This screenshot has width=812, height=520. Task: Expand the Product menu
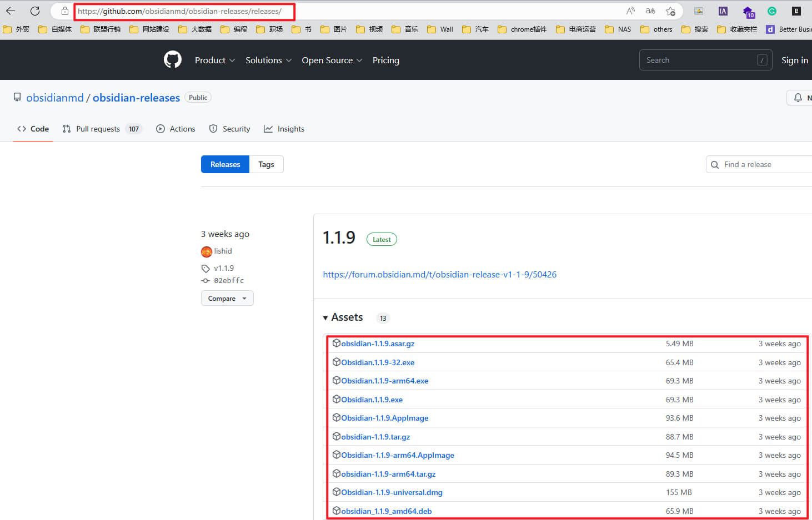[215, 60]
